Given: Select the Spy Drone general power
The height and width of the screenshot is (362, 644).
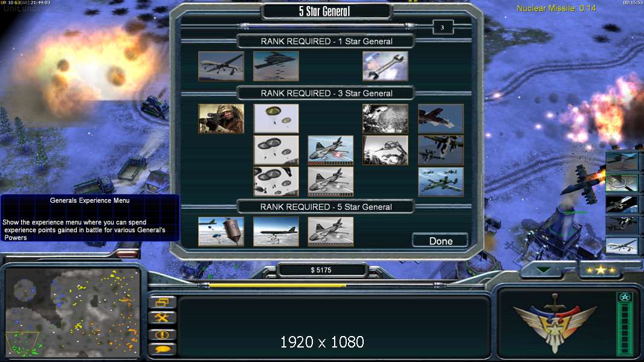Looking at the screenshot, I should pos(221,66).
